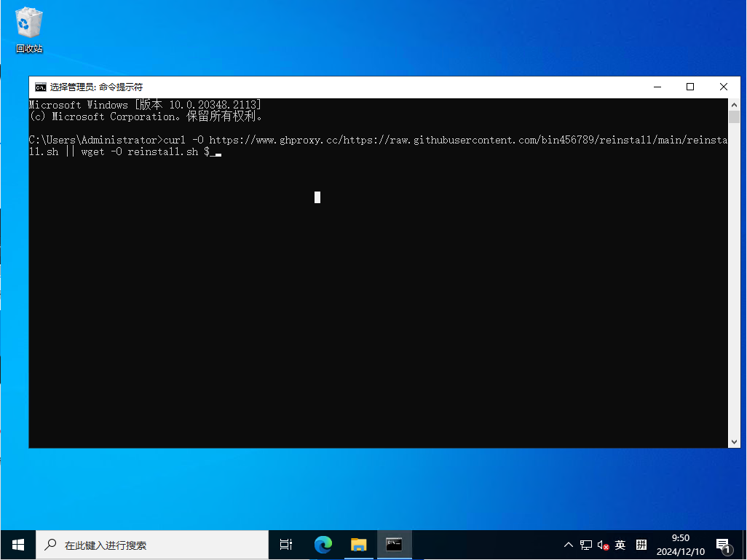Open the Recycle Bin desktop icon

[x=29, y=30]
